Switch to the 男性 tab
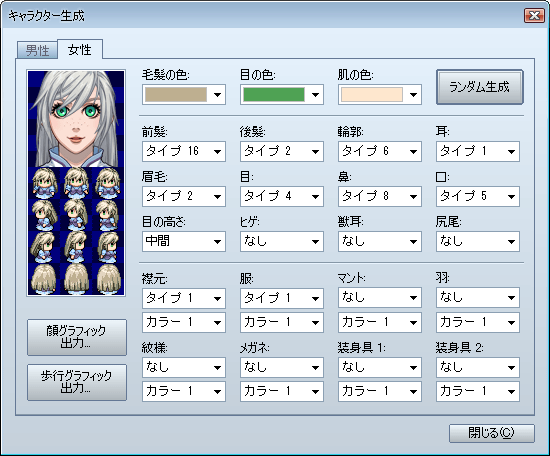550x456 pixels. click(37, 50)
